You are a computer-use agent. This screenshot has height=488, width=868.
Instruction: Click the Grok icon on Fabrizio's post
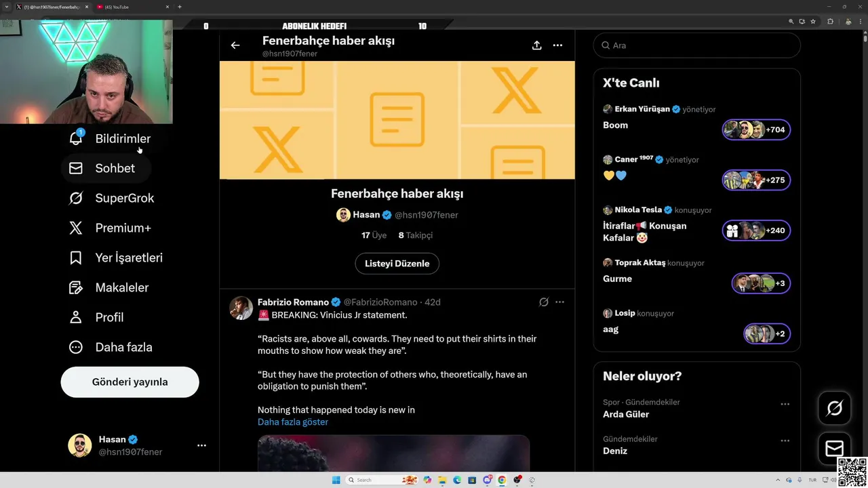click(543, 302)
